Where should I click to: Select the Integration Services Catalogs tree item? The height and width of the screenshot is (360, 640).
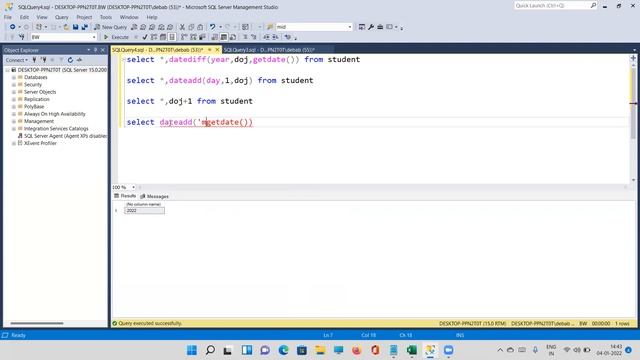tap(56, 129)
